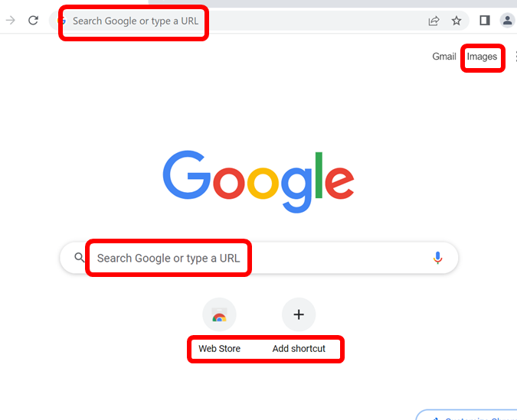Open the Web Store shortcut icon
The height and width of the screenshot is (420, 517).
pyautogui.click(x=219, y=314)
